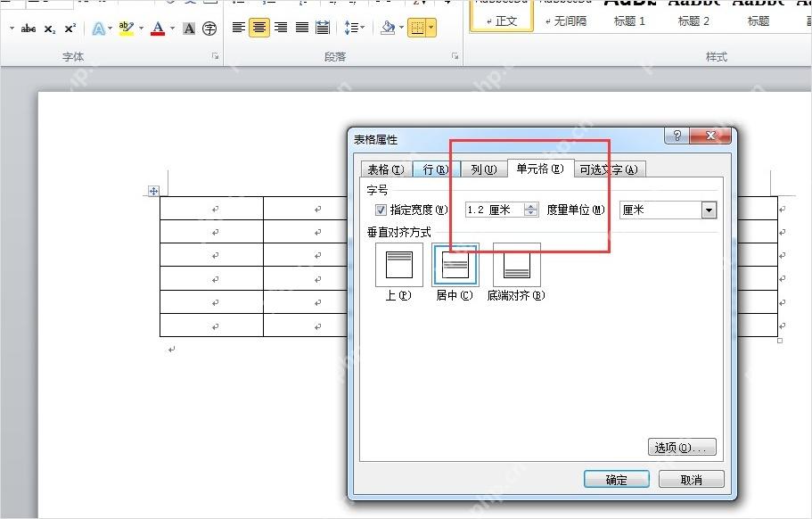Click the table resize handle
The height and width of the screenshot is (519, 812).
(x=780, y=341)
